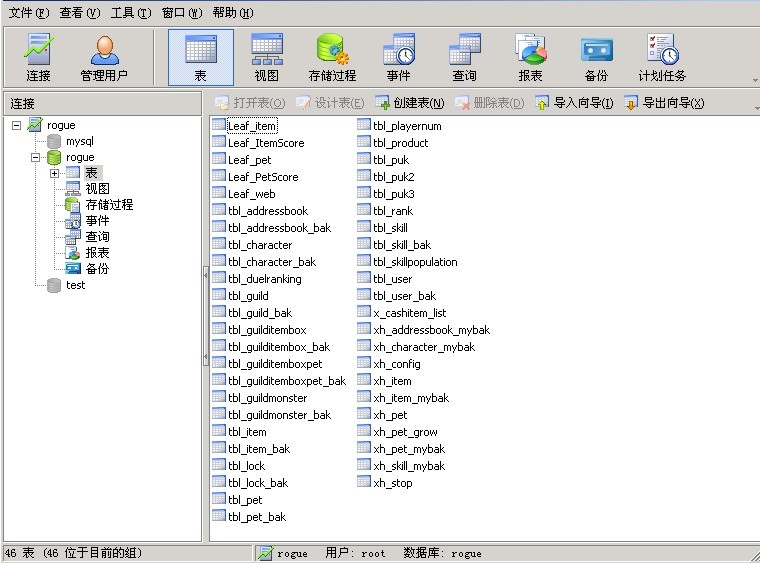Click the 创建表 (New Table) button
Screen dimensions: 760x563
(x=410, y=103)
